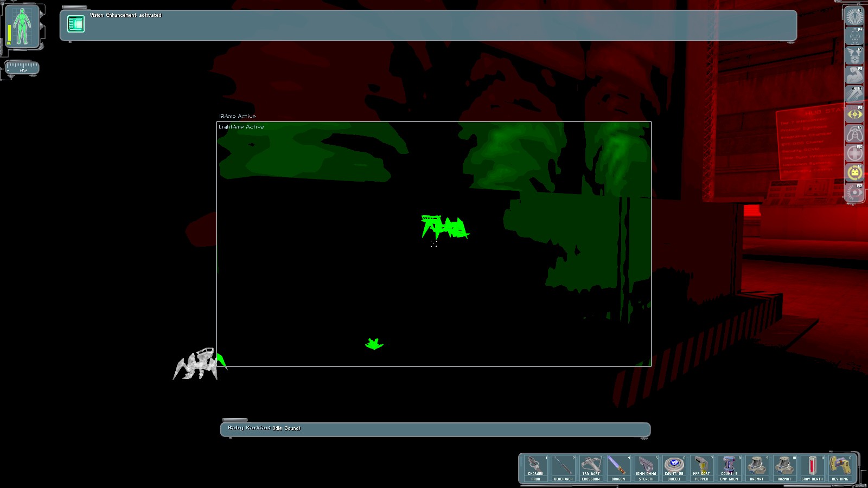The width and height of the screenshot is (868, 488).
Task: Click the Baby Karkian idle sound message bar
Action: click(x=435, y=429)
